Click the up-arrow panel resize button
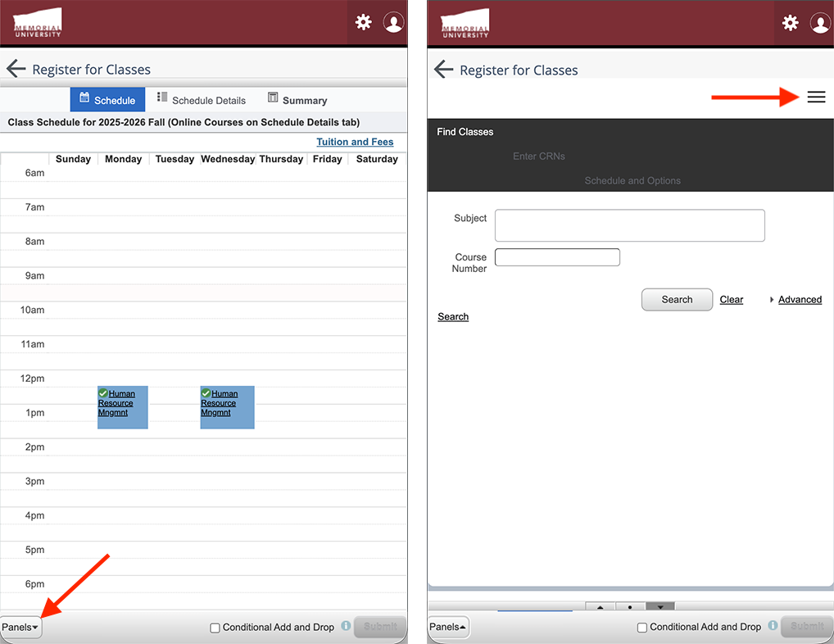Screen dimensions: 834x644 (x=600, y=607)
